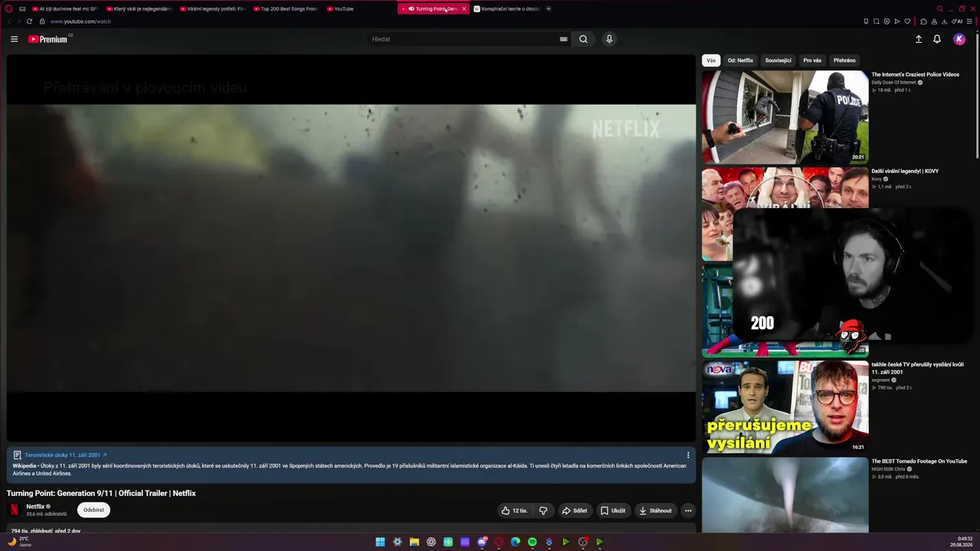Image resolution: width=980 pixels, height=551 pixels.
Task: Open 'The BEST Tornado Footage On YouTube' title
Action: (x=920, y=461)
